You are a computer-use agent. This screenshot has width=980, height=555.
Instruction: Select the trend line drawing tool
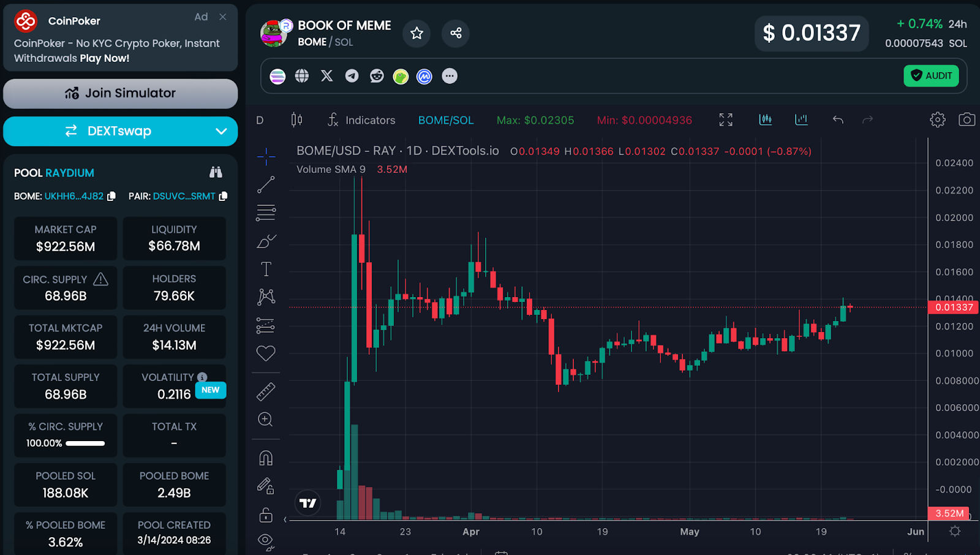tap(266, 184)
